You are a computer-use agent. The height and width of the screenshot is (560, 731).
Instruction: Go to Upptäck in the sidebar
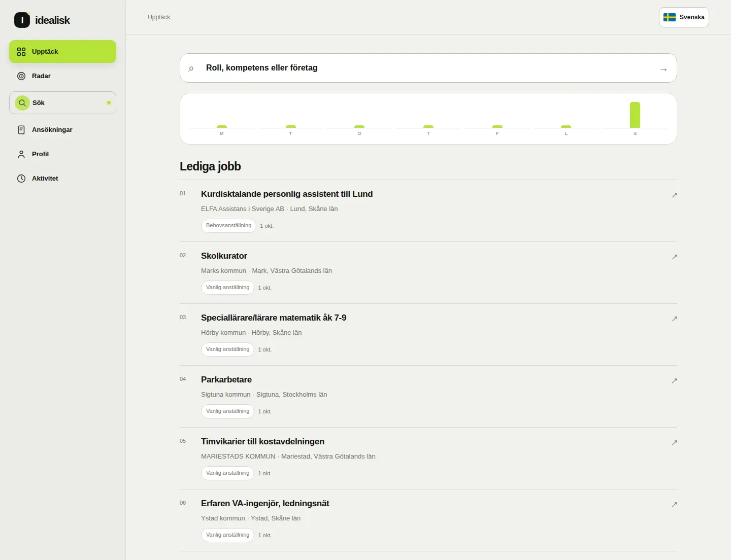(62, 52)
